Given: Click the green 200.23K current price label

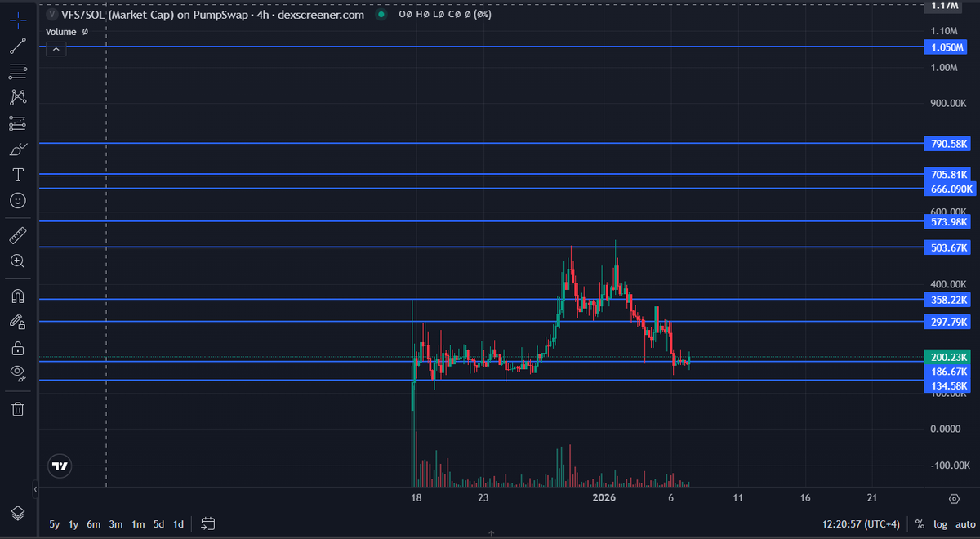Looking at the screenshot, I should (947, 357).
